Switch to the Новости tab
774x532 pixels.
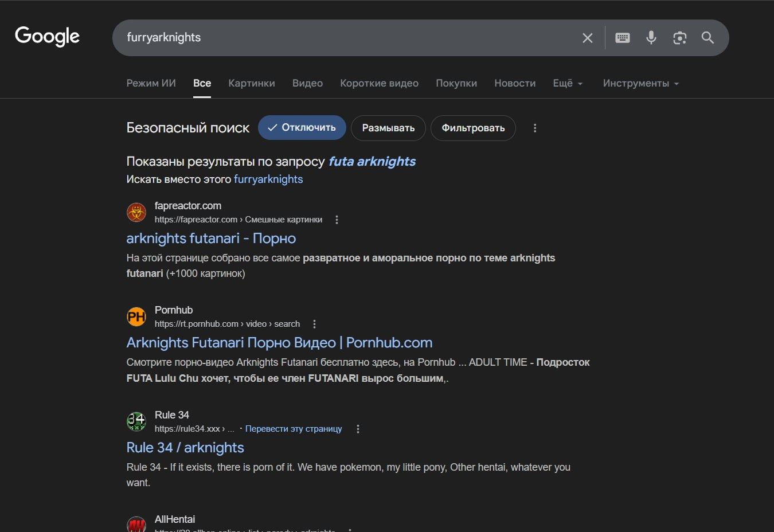(x=514, y=83)
